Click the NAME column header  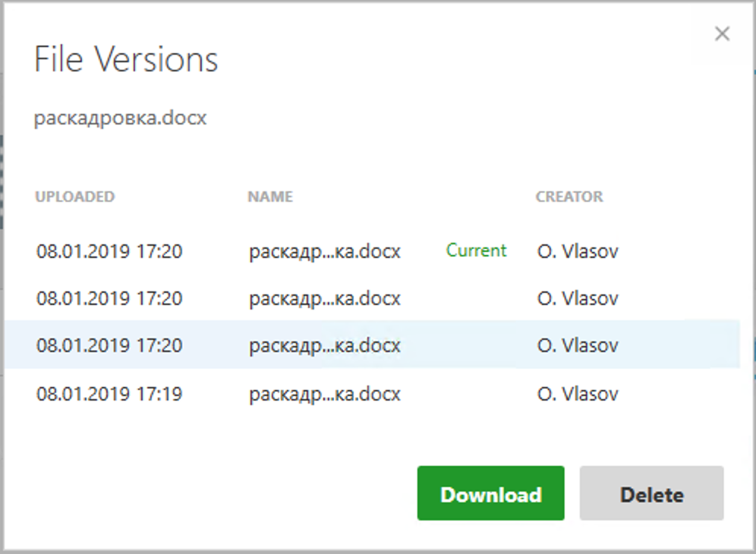tap(269, 197)
